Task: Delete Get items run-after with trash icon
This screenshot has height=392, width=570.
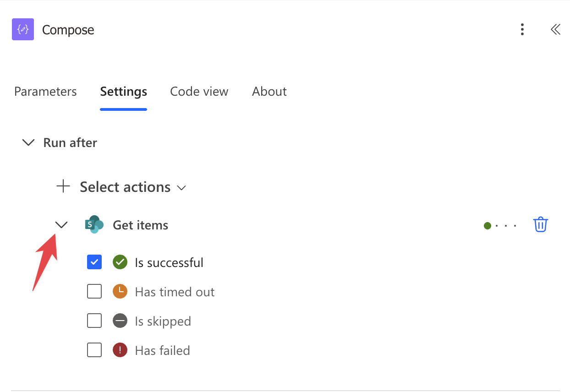Action: pos(541,225)
